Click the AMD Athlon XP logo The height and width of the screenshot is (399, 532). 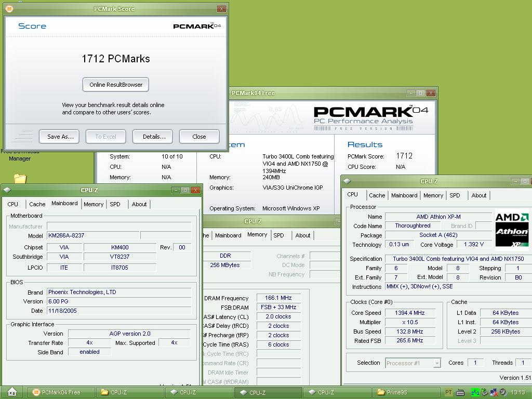tap(512, 230)
